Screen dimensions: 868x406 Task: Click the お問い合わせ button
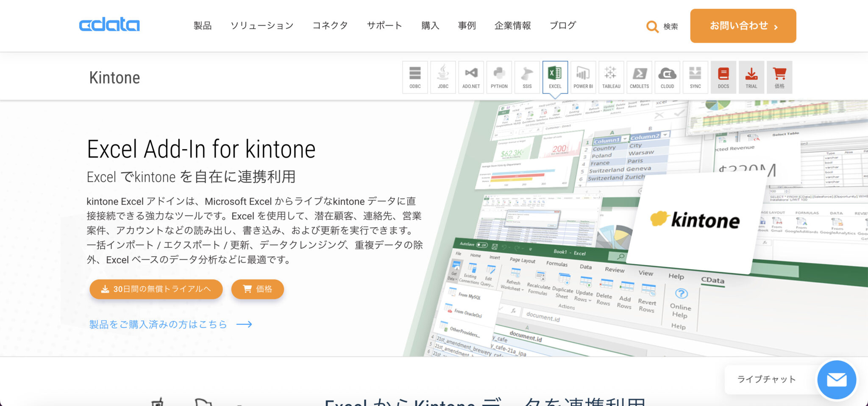point(743,25)
